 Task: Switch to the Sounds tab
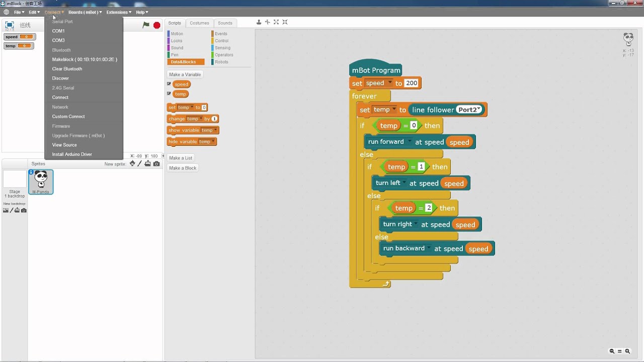pyautogui.click(x=225, y=23)
